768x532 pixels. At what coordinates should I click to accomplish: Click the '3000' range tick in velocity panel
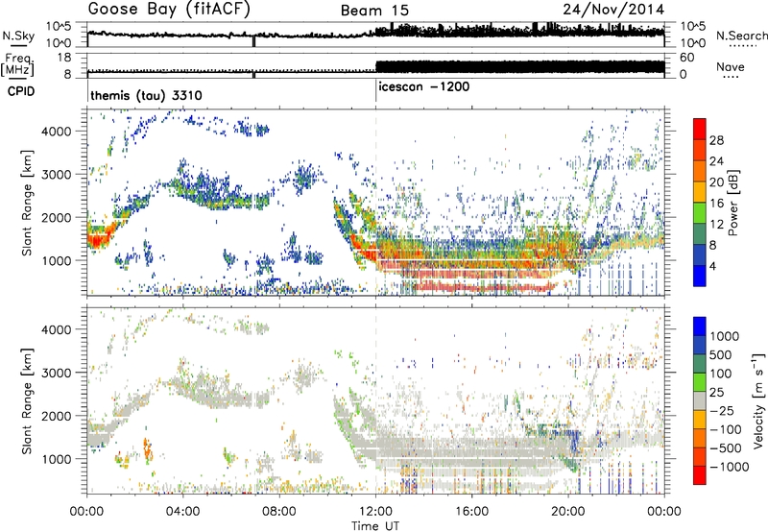point(56,373)
